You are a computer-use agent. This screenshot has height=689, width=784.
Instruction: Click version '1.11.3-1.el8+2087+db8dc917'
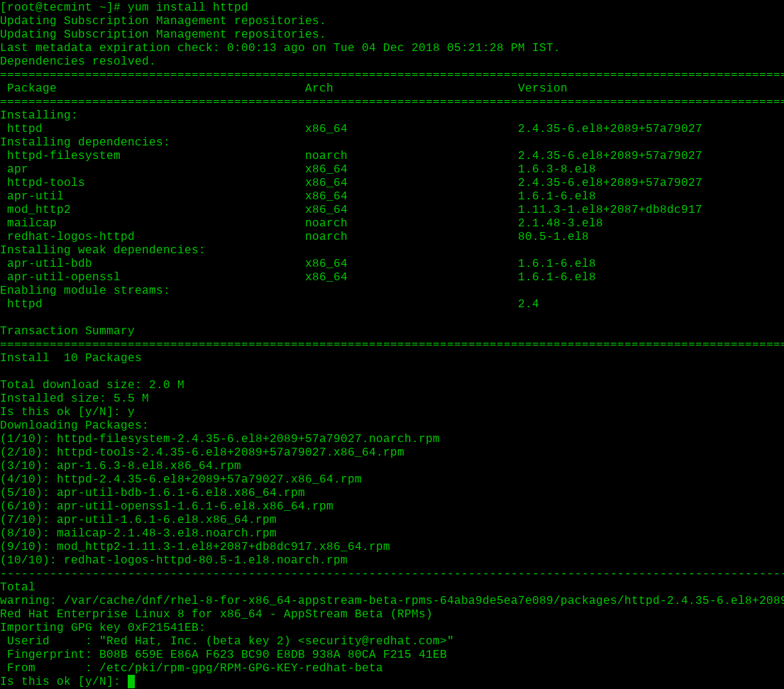point(610,209)
